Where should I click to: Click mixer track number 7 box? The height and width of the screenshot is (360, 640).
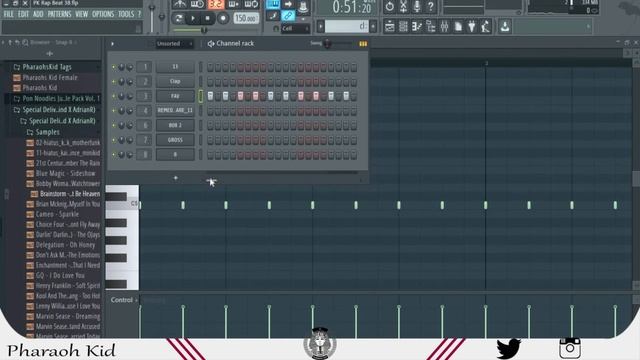coord(144,140)
